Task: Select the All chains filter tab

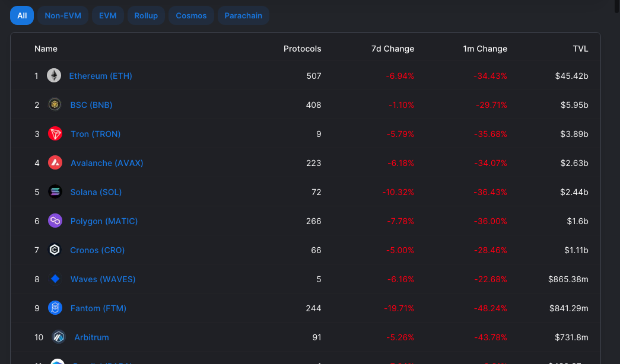Action: (x=22, y=15)
